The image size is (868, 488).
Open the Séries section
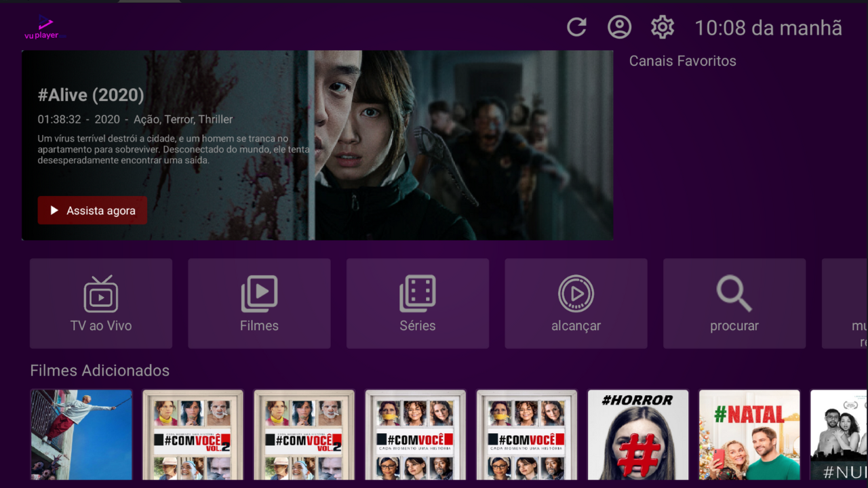(x=417, y=303)
